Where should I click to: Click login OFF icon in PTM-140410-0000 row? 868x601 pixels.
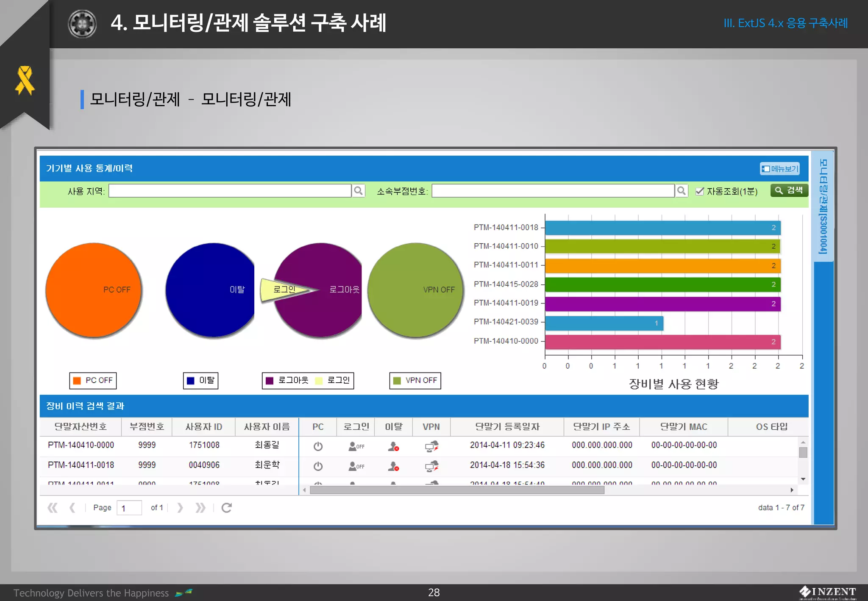pyautogui.click(x=356, y=446)
